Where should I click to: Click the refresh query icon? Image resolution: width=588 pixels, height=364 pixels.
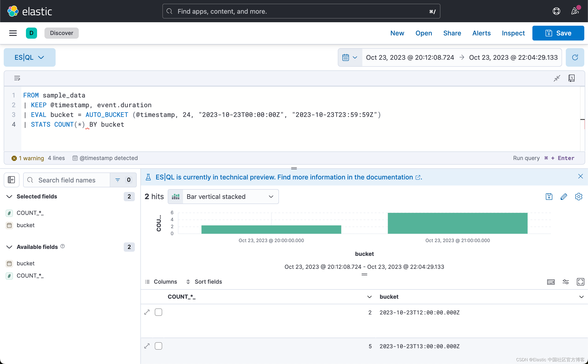575,57
